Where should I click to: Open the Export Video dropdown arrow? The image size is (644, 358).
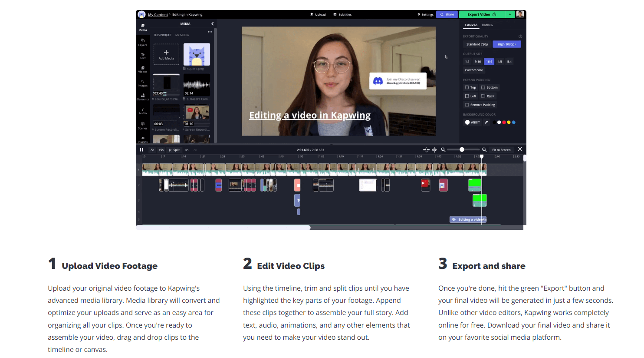(x=510, y=14)
